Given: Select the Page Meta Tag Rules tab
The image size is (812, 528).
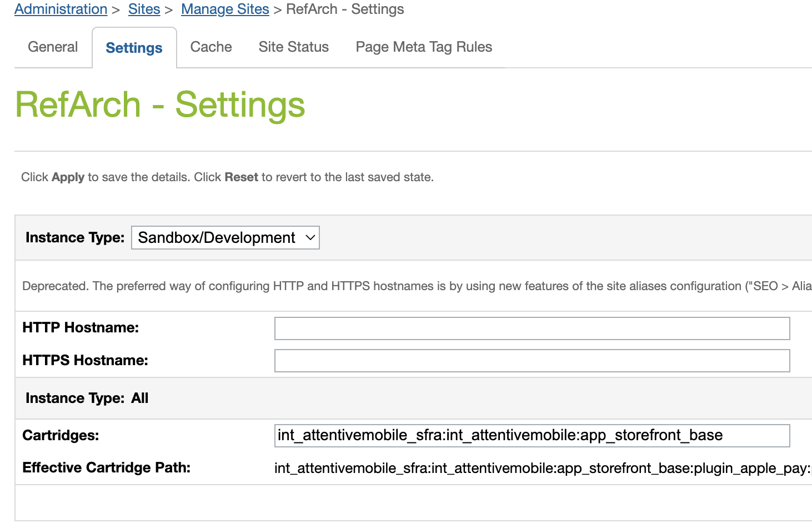Looking at the screenshot, I should point(423,47).
